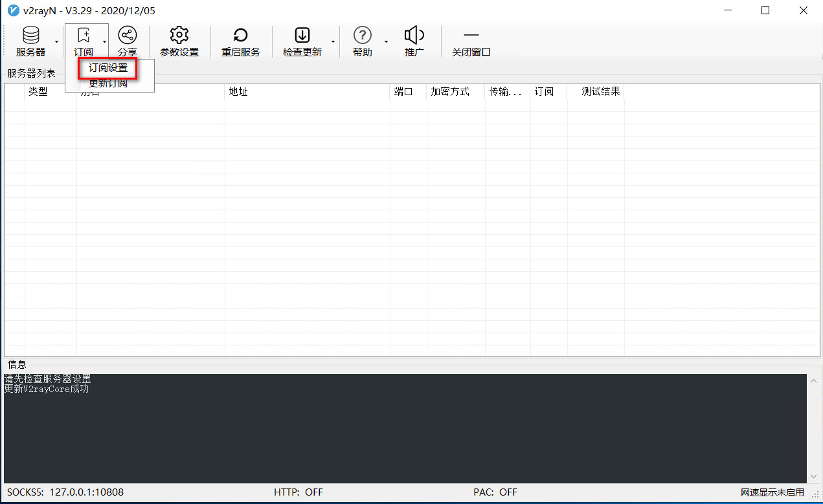Select 订阅设置 in the dropdown menu
823x504 pixels.
pyautogui.click(x=108, y=68)
